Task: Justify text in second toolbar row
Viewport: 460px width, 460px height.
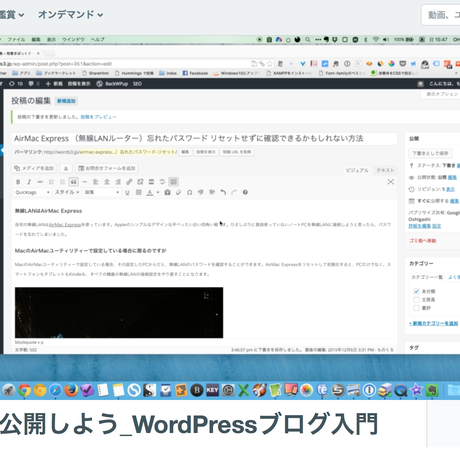Action: click(139, 192)
